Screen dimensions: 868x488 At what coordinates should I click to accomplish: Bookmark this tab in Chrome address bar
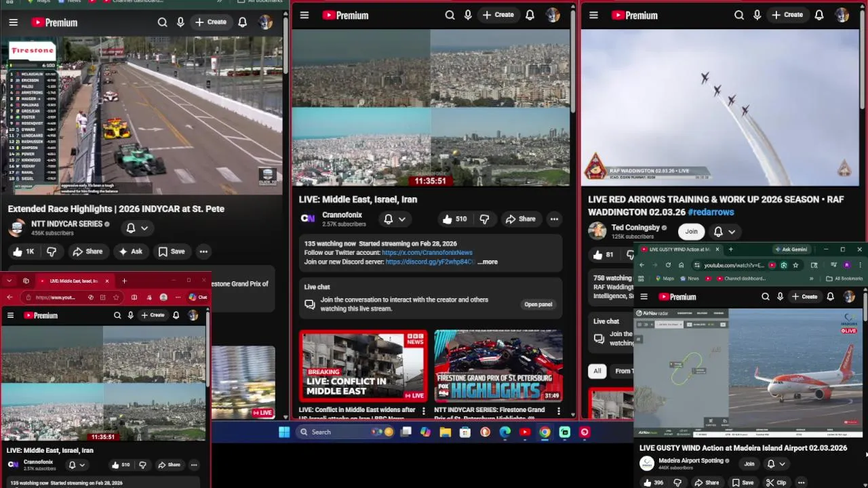795,265
